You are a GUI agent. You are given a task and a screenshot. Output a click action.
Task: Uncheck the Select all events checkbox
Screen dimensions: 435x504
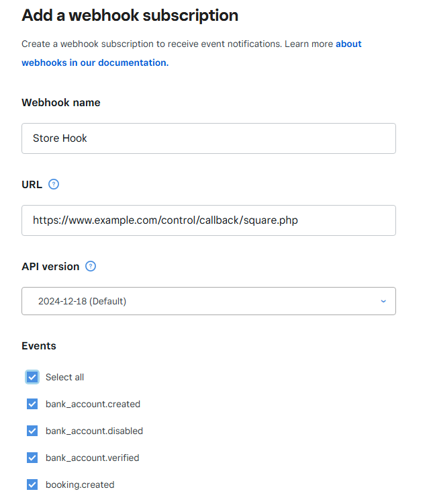tap(32, 377)
